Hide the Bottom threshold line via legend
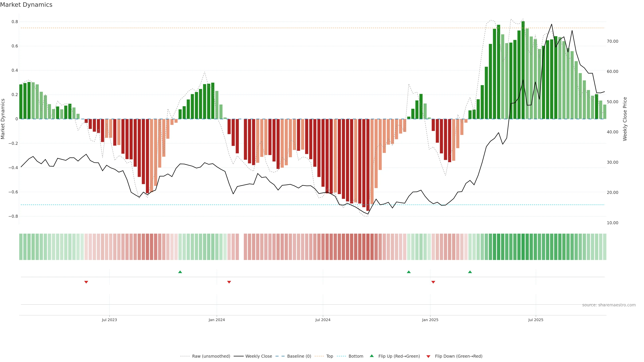The height and width of the screenshot is (362, 644). coord(356,356)
